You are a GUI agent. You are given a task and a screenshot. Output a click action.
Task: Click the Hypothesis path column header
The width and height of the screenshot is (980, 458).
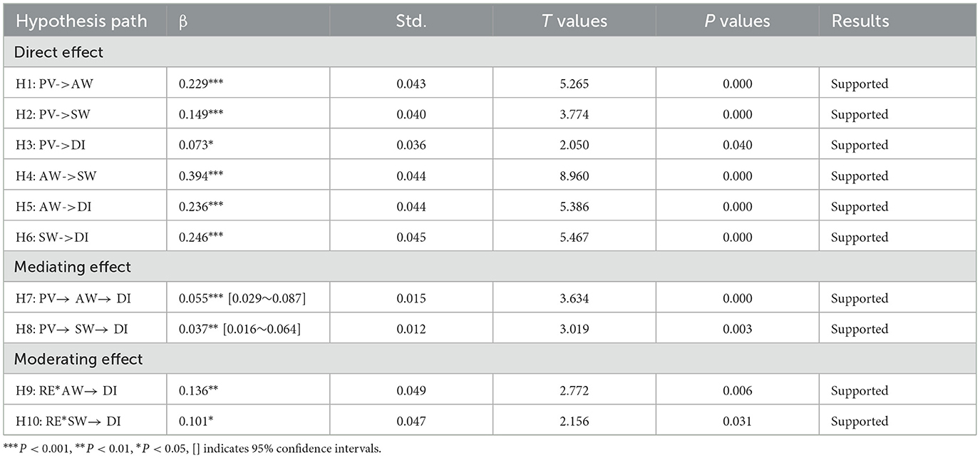[x=81, y=21]
